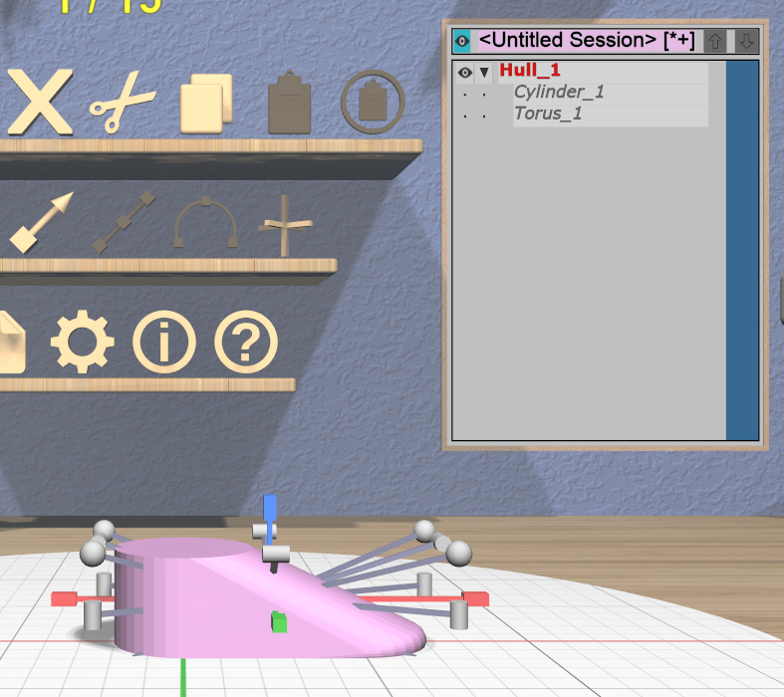The width and height of the screenshot is (784, 697).
Task: Select Cylinder_1 in the scene tree
Action: click(x=559, y=93)
